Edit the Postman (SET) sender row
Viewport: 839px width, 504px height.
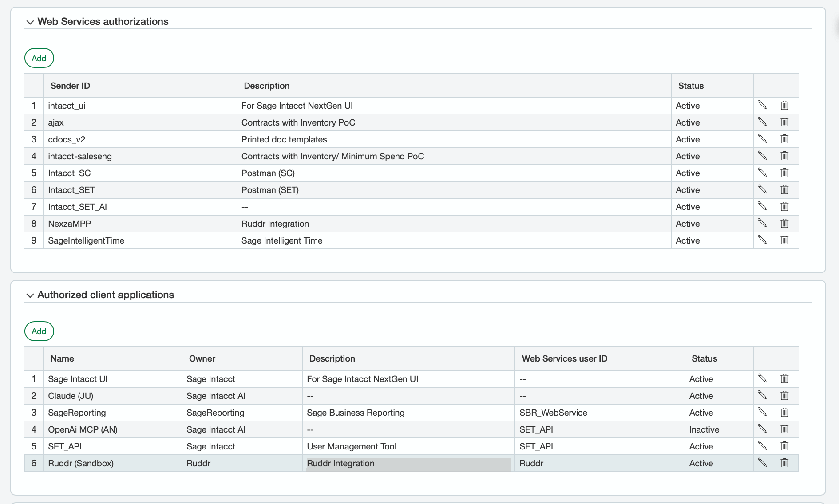[x=762, y=189]
